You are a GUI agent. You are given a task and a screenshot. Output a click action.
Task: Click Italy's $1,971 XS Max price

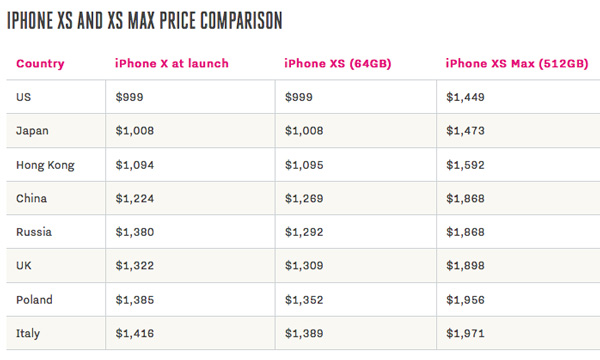pos(465,334)
